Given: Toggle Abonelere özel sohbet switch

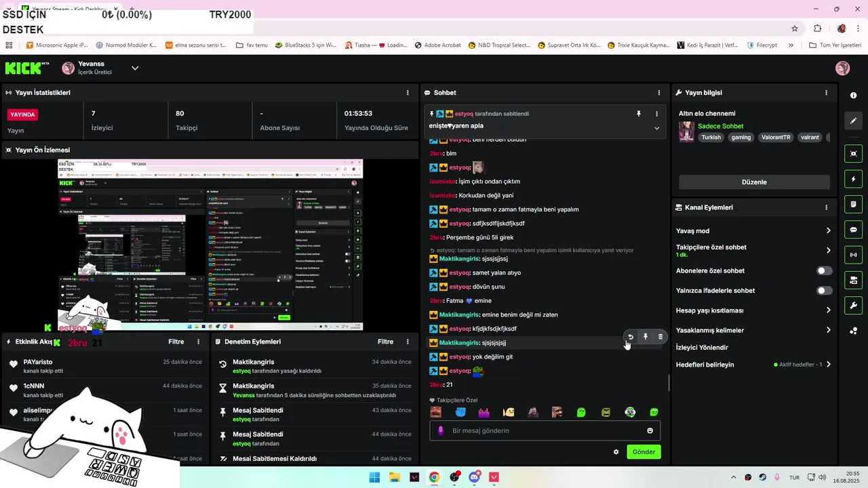Looking at the screenshot, I should (824, 270).
